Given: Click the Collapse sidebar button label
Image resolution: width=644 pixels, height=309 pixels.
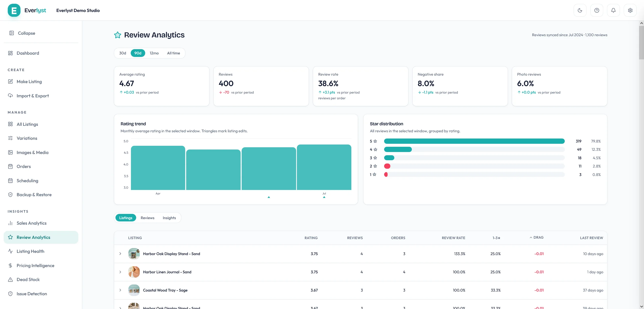Looking at the screenshot, I should (26, 33).
